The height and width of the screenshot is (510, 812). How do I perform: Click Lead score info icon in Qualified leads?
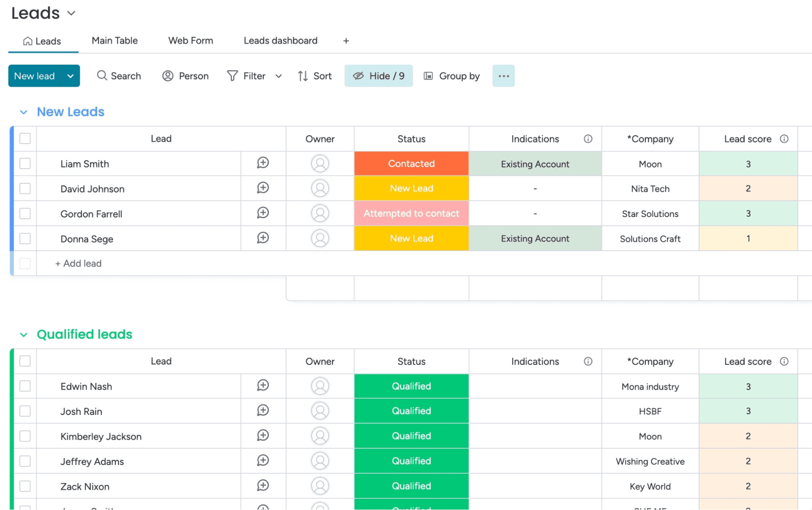coord(784,361)
